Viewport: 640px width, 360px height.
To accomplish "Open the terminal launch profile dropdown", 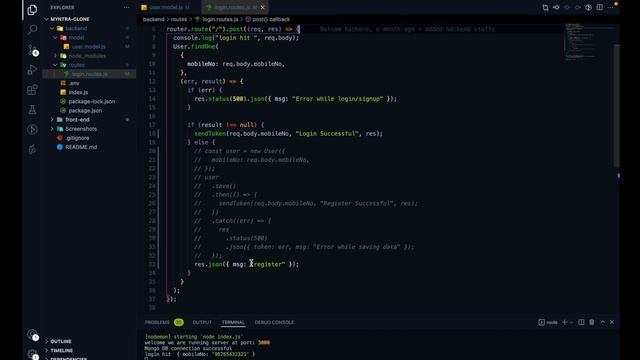I will pos(571,322).
